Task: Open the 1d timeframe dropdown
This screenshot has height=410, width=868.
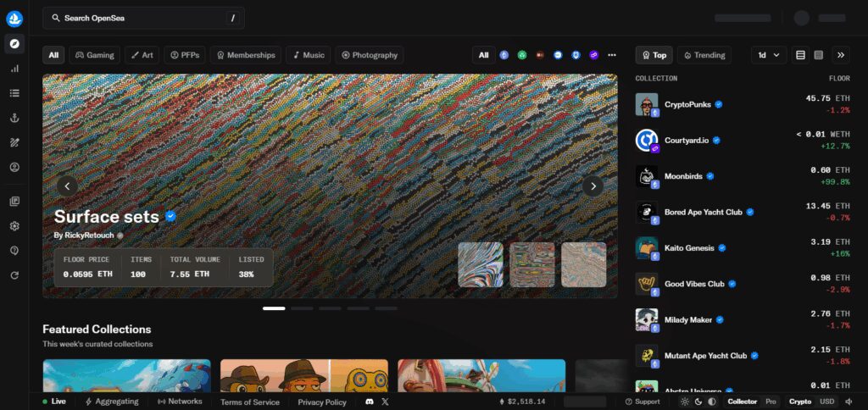Action: (x=769, y=55)
